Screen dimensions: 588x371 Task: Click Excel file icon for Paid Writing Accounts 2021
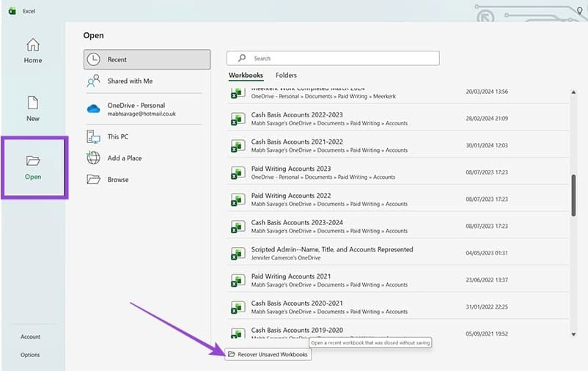click(238, 281)
